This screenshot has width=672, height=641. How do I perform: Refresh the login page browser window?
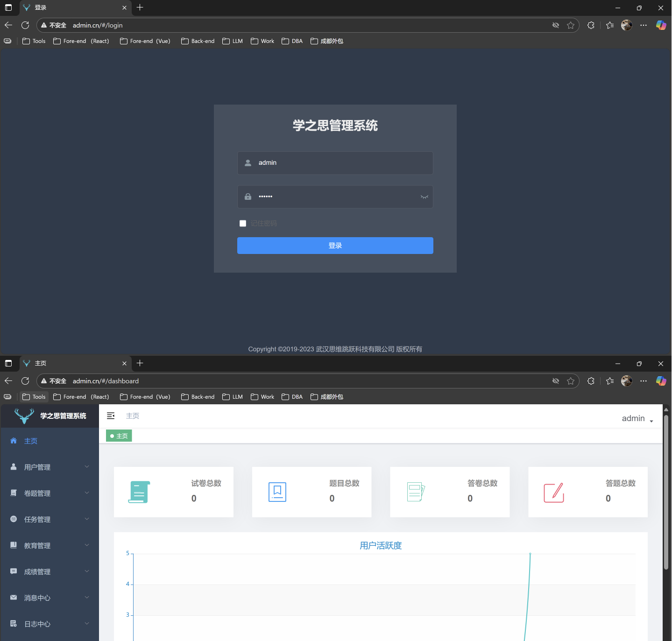click(x=25, y=25)
